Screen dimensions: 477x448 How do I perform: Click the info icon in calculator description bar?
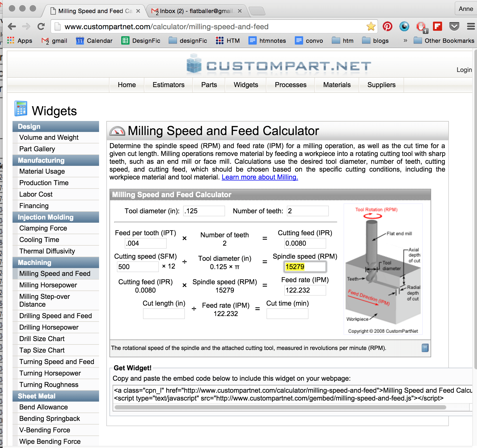click(425, 348)
